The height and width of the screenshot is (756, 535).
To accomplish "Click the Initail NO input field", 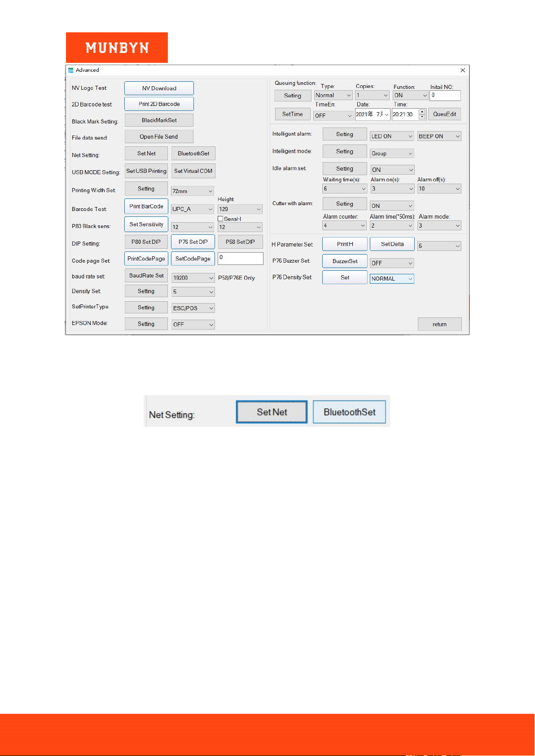I will click(445, 95).
